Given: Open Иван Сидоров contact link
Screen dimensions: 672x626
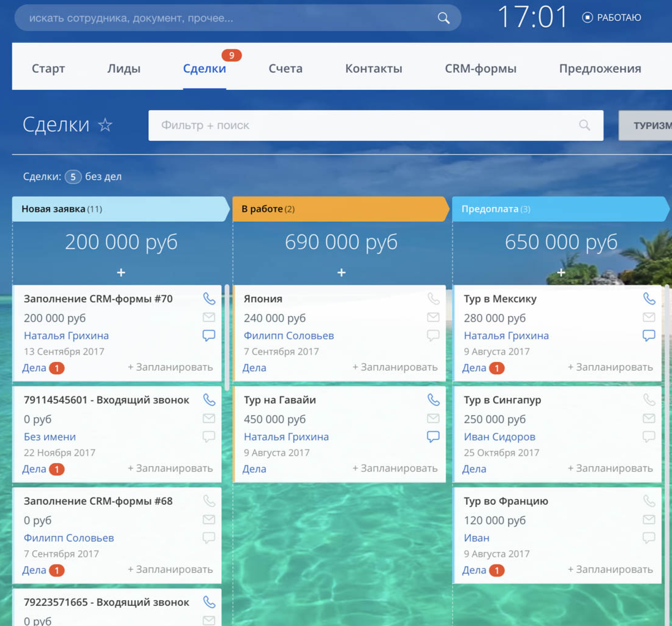Looking at the screenshot, I should [x=500, y=437].
